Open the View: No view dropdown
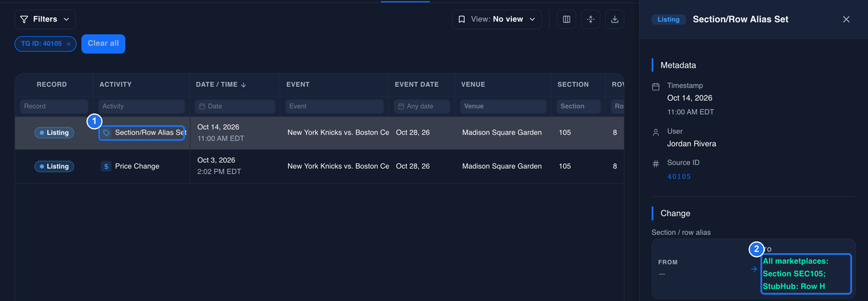 [x=497, y=19]
